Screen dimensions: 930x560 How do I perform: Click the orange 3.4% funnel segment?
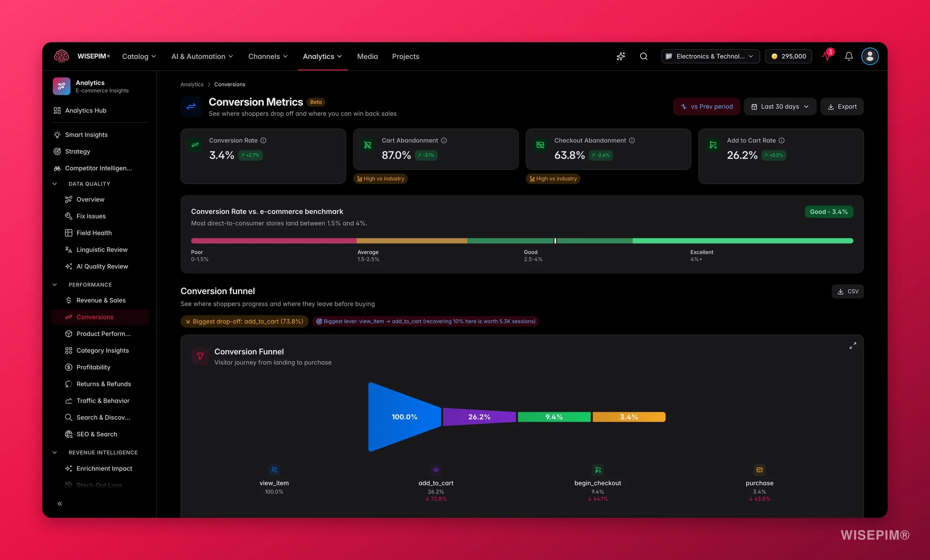[x=629, y=417]
